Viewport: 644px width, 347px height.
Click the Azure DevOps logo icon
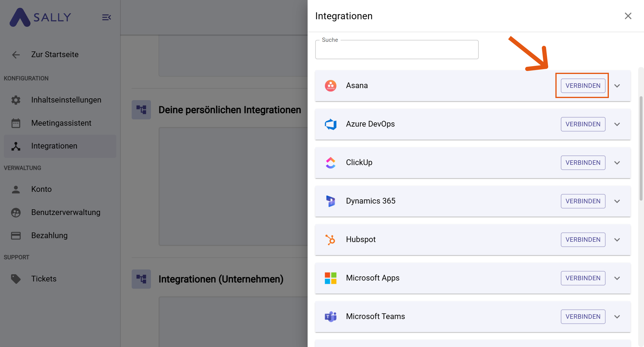click(x=331, y=124)
